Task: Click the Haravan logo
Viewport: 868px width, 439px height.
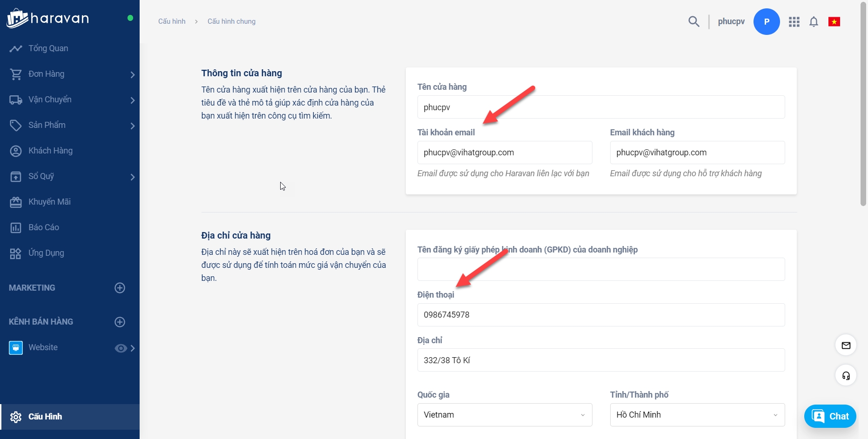Action: click(x=47, y=19)
